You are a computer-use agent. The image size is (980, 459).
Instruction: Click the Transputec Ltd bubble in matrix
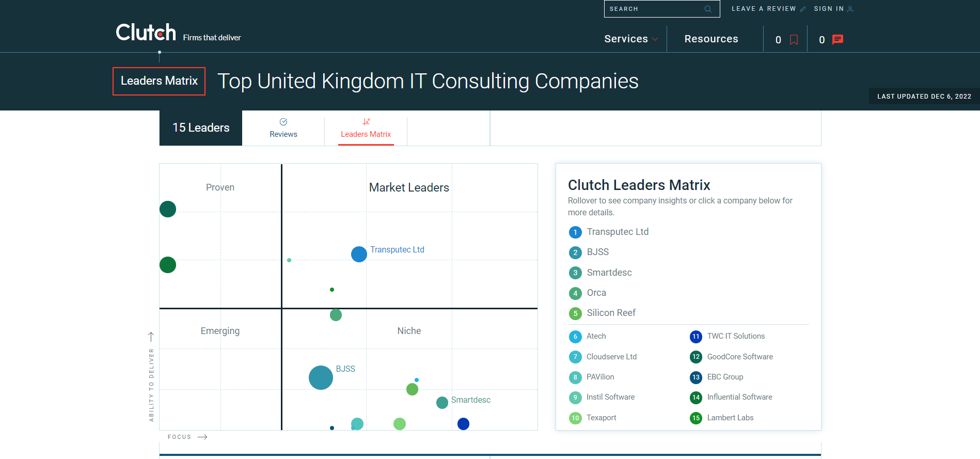pos(359,254)
